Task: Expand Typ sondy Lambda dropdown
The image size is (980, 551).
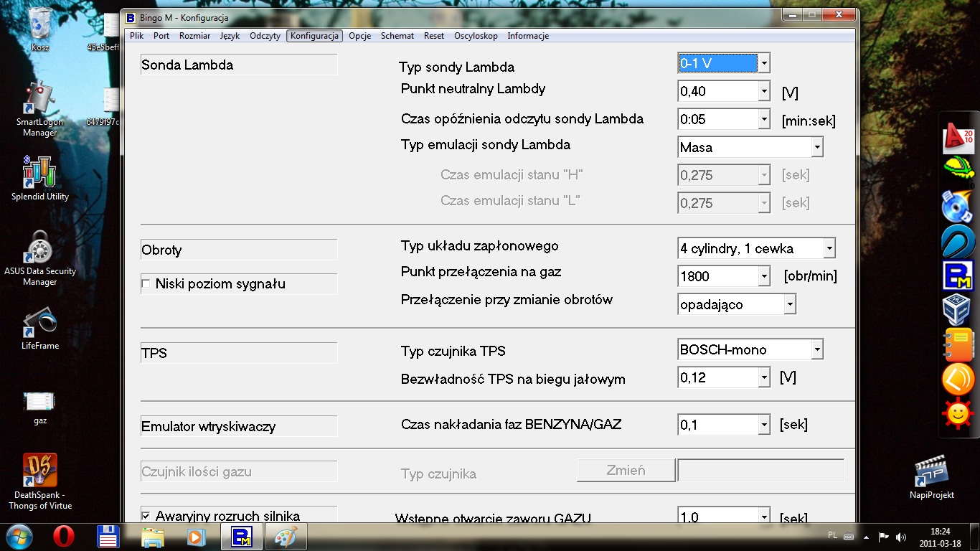Action: coord(764,64)
